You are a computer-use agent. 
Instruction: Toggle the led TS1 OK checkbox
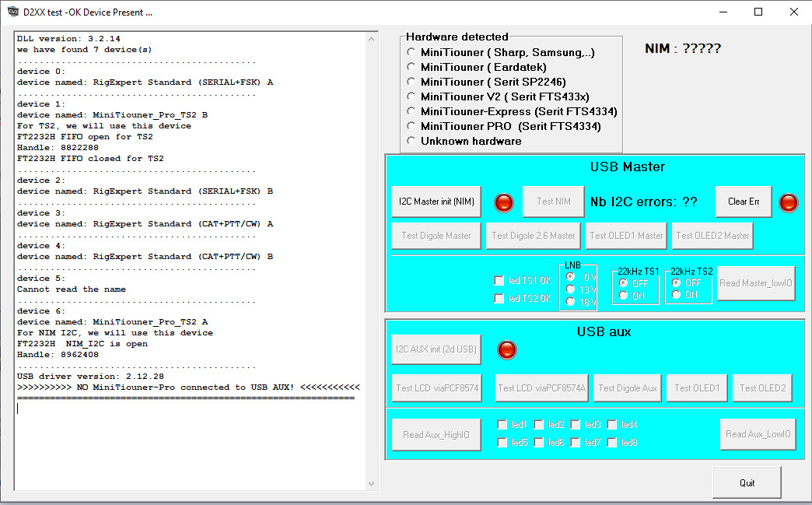coord(499,281)
